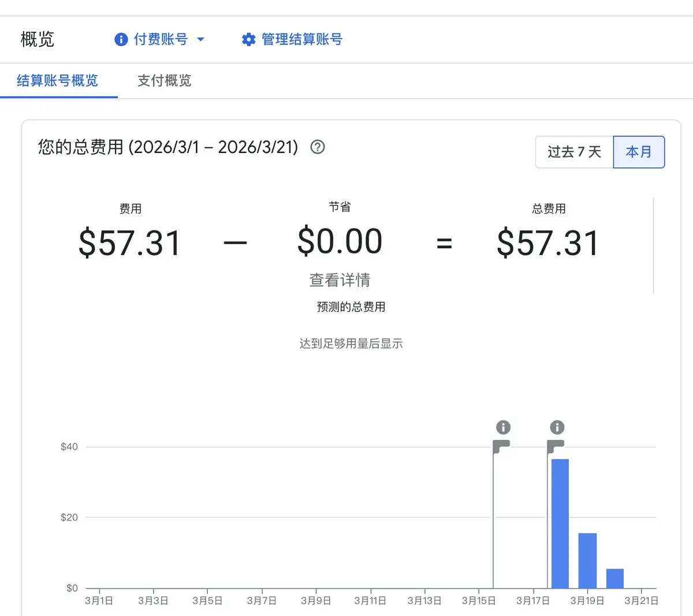Click 查看详情 under the savings amount

[340, 280]
